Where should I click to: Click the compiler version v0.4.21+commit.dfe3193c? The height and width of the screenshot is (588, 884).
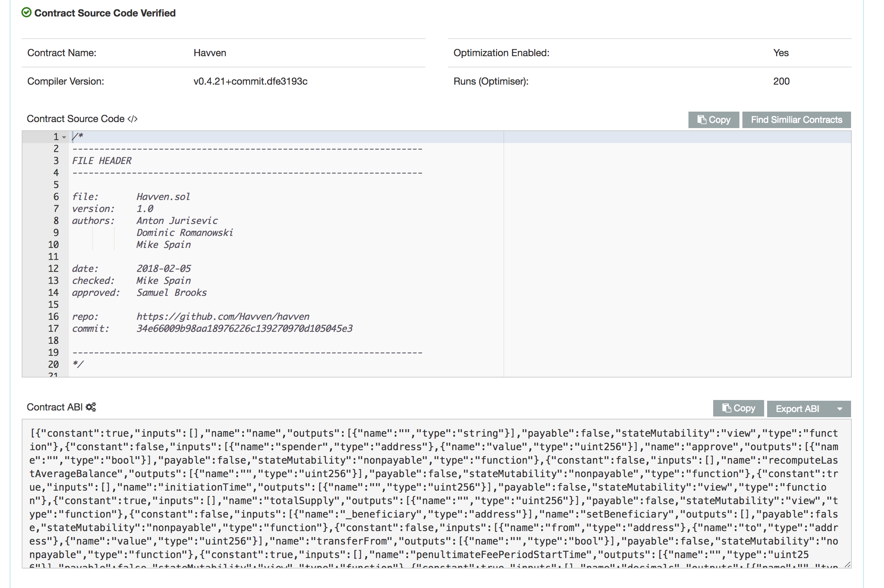[250, 81]
